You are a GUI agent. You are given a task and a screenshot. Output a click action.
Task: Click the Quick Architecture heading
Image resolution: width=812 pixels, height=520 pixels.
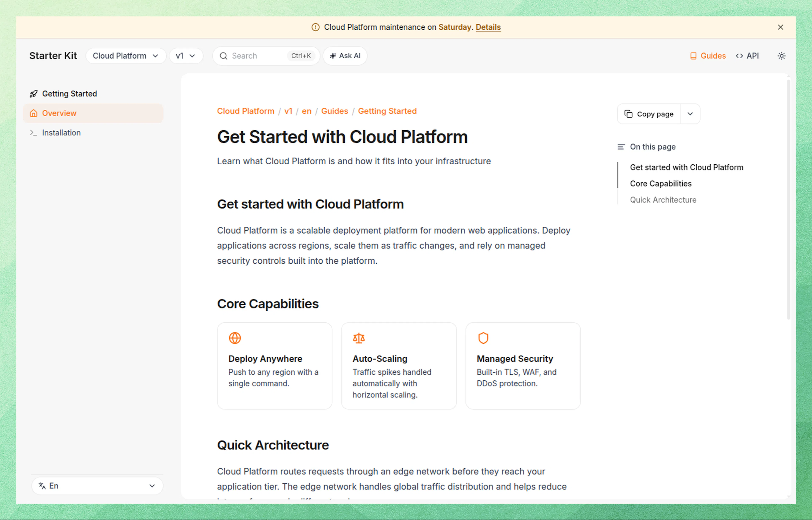tap(273, 445)
